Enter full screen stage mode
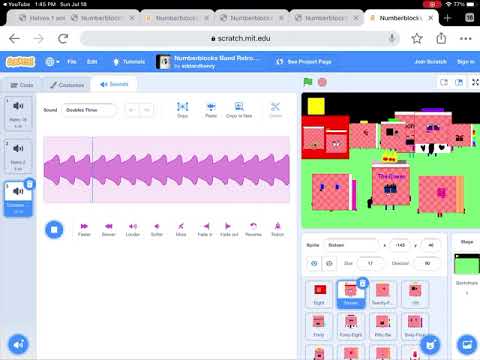The image size is (480, 360). click(475, 82)
